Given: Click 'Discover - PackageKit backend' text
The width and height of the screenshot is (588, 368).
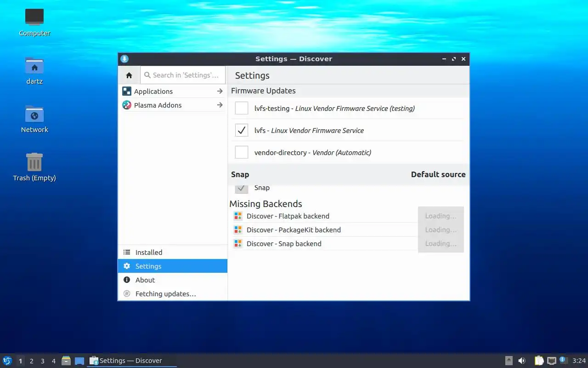Looking at the screenshot, I should [294, 230].
